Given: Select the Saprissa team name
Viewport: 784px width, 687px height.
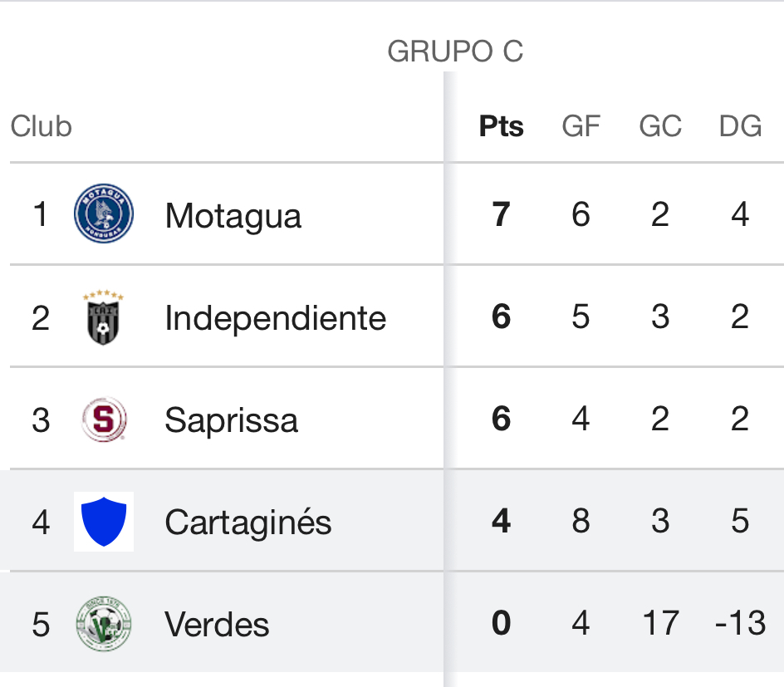Looking at the screenshot, I should (x=231, y=420).
